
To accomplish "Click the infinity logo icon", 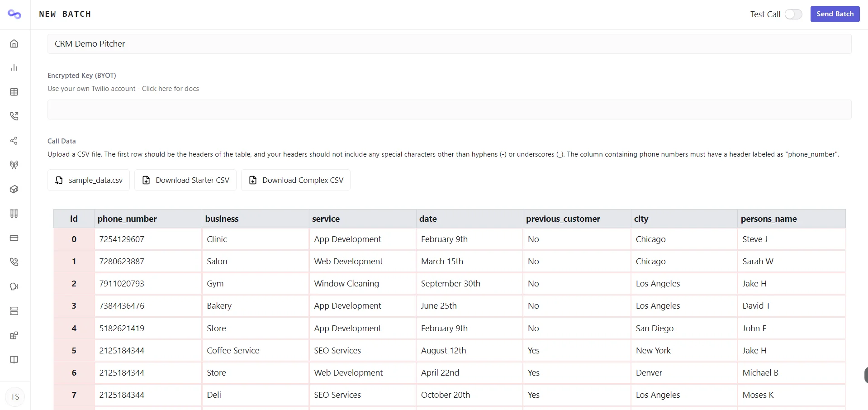I will 14,14.
